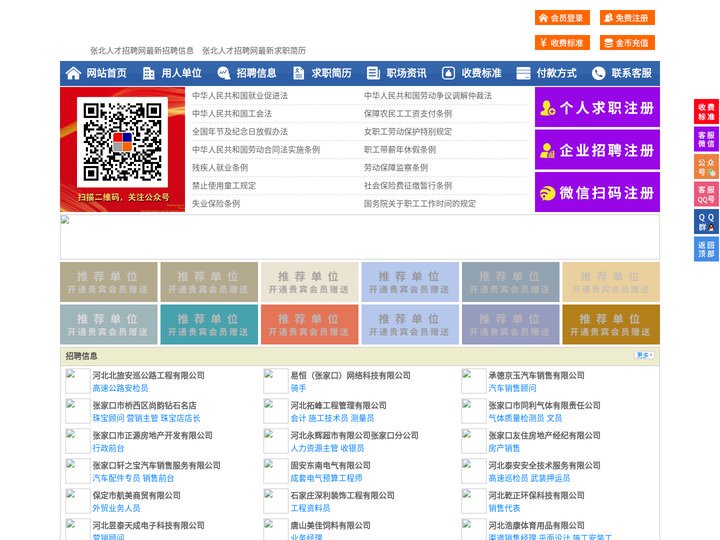Click the home icon beside 网站首页

click(x=73, y=73)
